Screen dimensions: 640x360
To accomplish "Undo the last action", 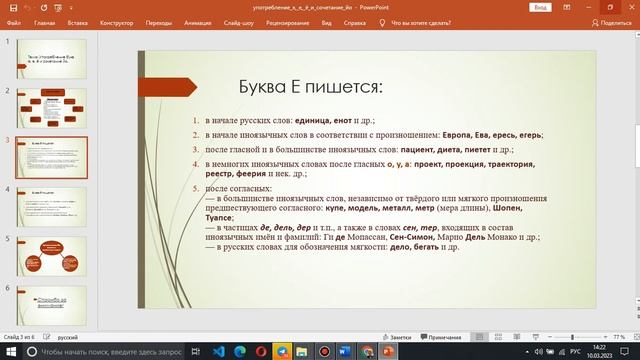I will pos(27,8).
